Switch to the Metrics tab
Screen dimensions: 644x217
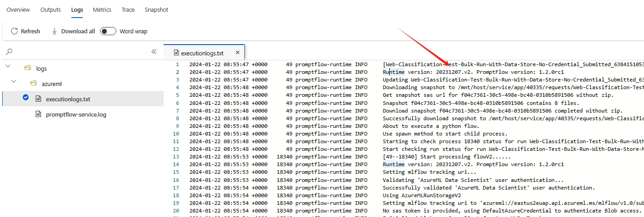102,9
